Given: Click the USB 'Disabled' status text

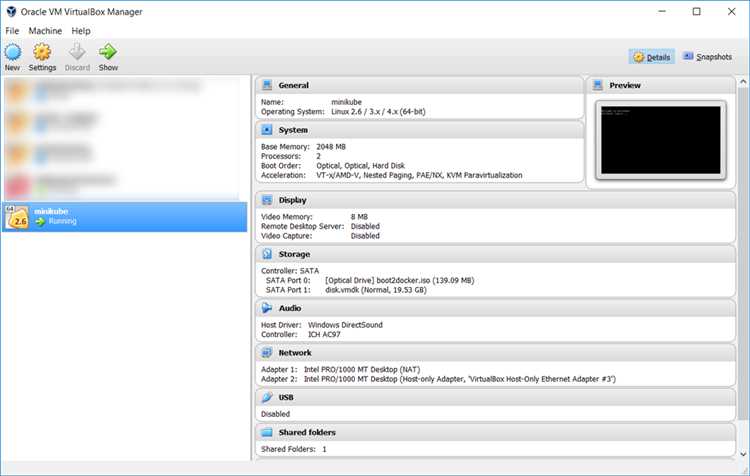Looking at the screenshot, I should tap(276, 414).
